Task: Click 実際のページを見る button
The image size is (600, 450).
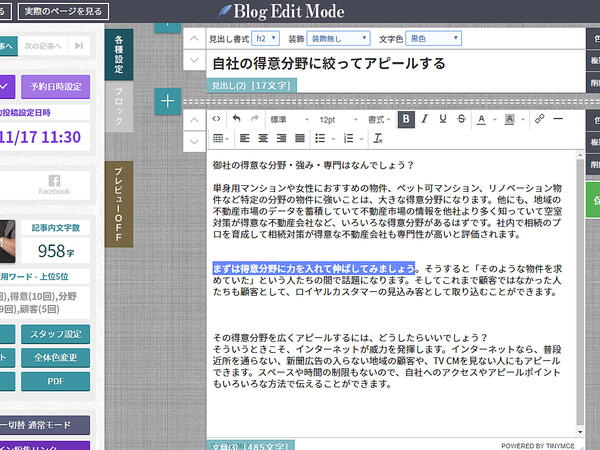Action: pos(63,11)
